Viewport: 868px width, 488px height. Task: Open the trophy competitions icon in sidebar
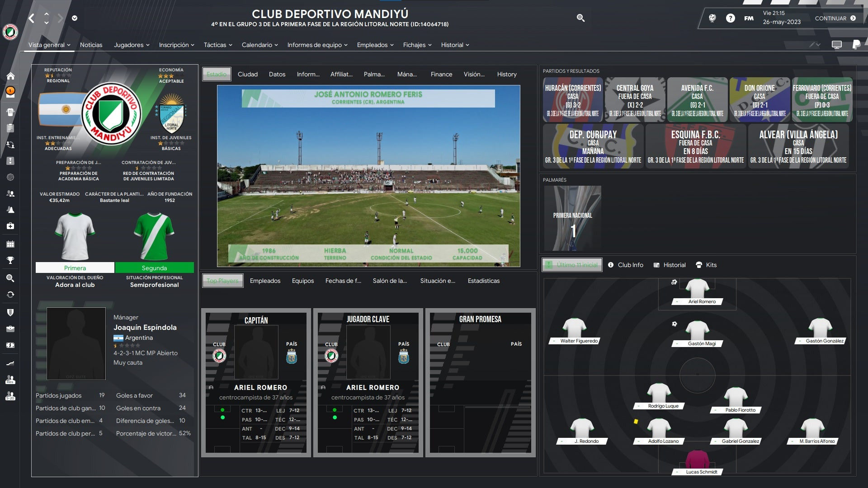click(10, 260)
